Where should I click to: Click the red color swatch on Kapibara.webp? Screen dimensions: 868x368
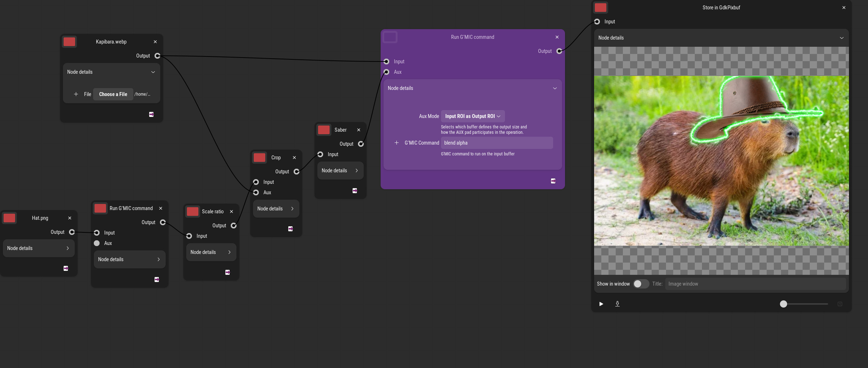tap(69, 42)
